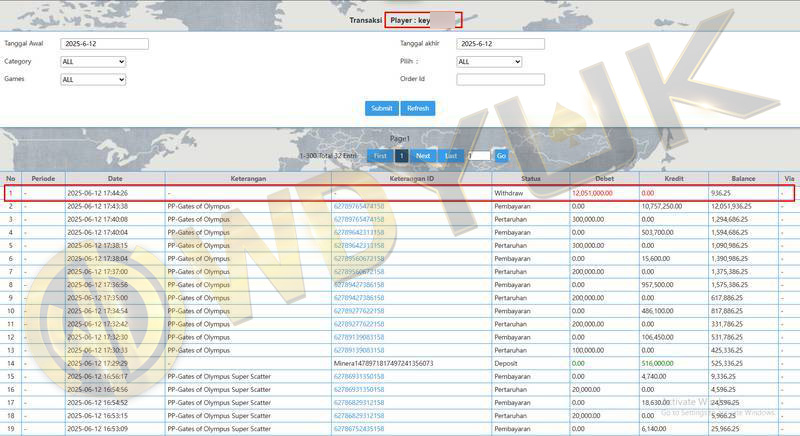Click the Date column header
Viewport: 800px width, 436px height.
(x=115, y=179)
